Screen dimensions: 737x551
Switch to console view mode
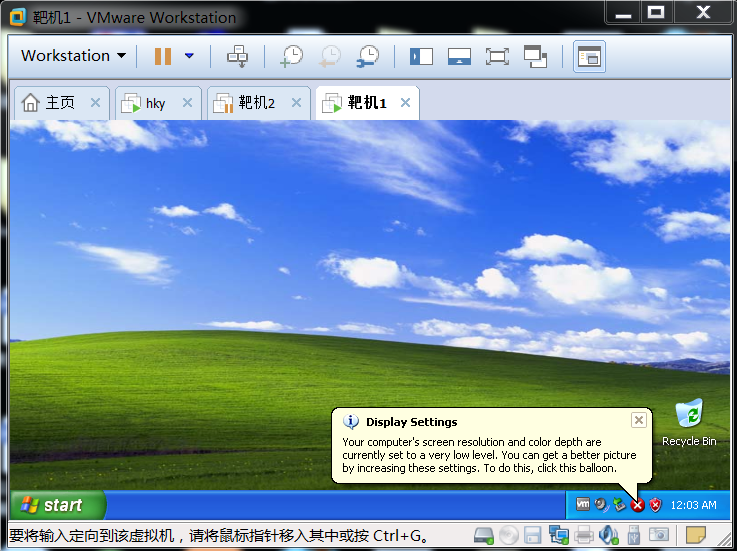click(459, 57)
